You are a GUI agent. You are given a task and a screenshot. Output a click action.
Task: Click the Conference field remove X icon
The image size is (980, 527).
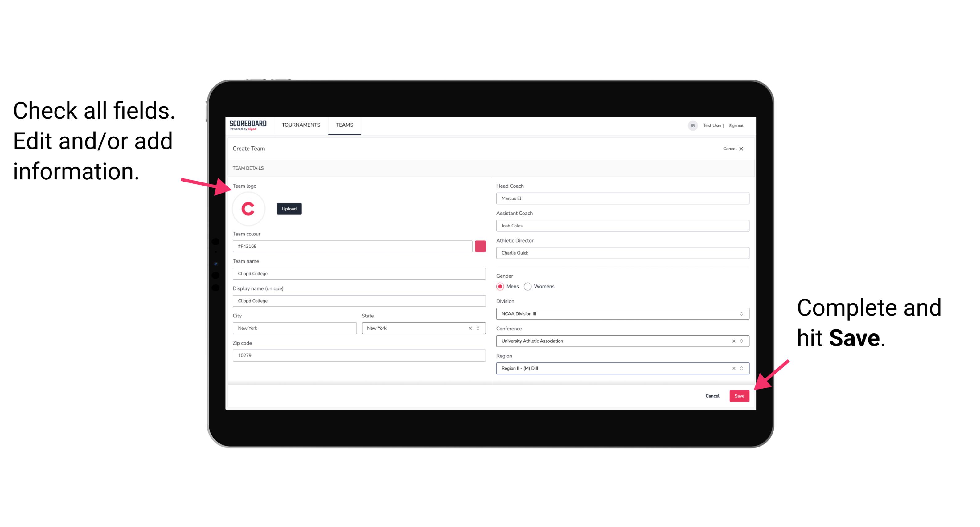pos(733,341)
